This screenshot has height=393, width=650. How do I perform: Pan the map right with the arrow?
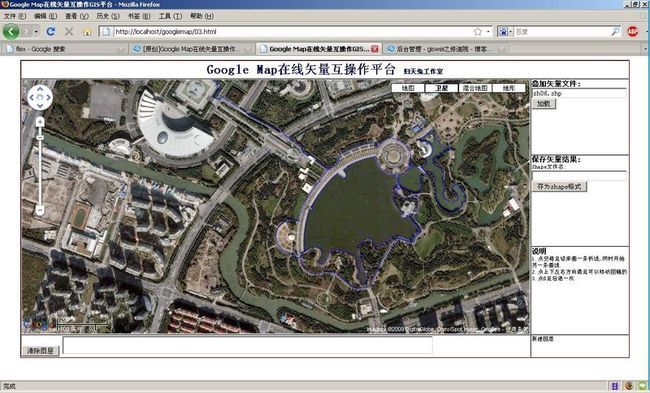pyautogui.click(x=49, y=98)
